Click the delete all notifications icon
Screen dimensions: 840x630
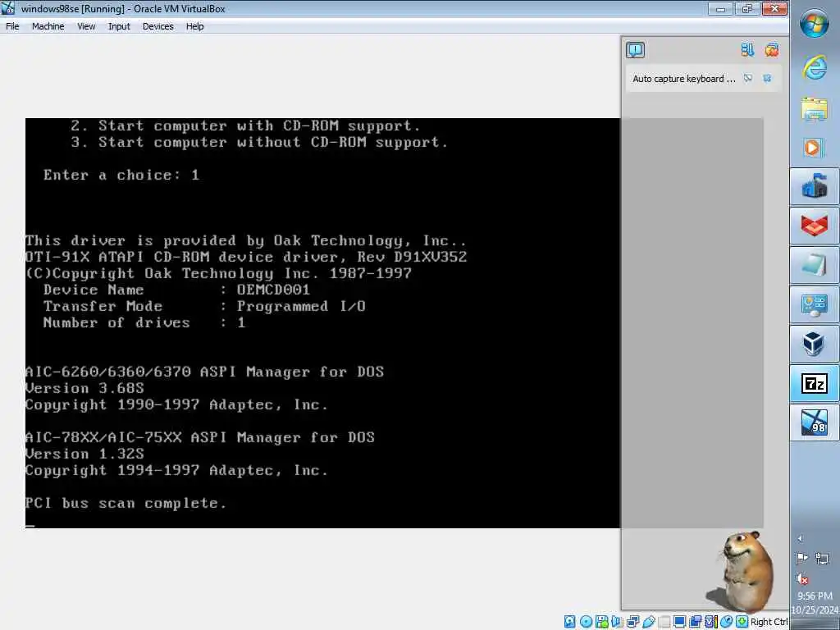point(771,50)
